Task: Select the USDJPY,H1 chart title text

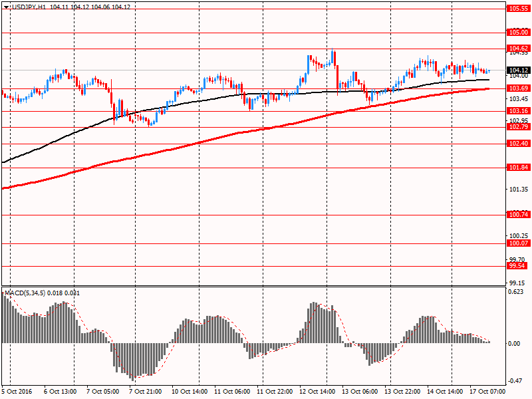Action: [28, 7]
